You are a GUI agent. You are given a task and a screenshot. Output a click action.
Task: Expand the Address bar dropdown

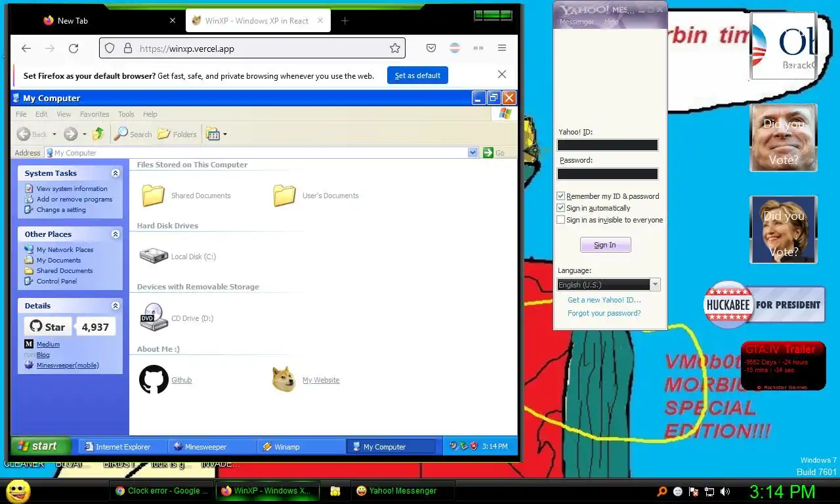(x=472, y=153)
